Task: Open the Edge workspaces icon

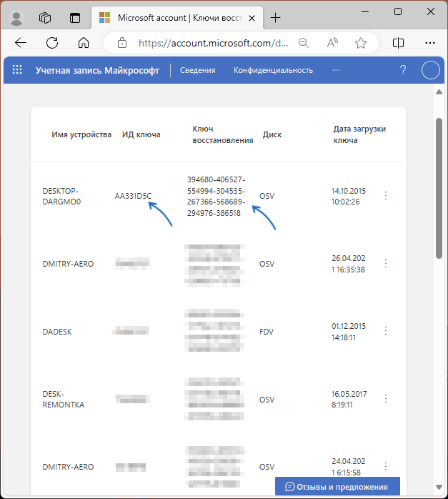Action: (x=45, y=18)
